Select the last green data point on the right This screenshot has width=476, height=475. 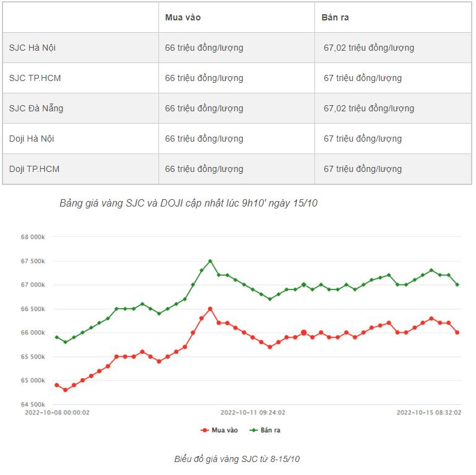point(457,285)
